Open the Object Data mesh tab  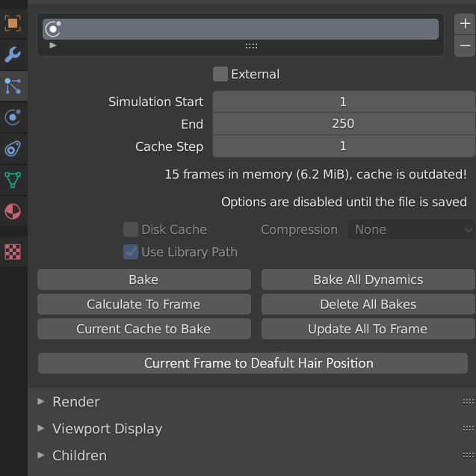13,180
